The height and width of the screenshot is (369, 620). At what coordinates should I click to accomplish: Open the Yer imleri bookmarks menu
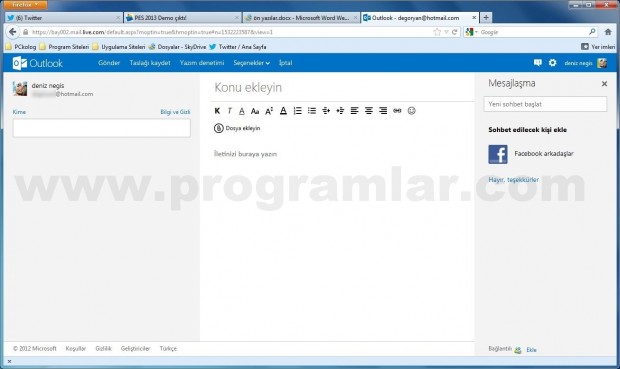(598, 47)
